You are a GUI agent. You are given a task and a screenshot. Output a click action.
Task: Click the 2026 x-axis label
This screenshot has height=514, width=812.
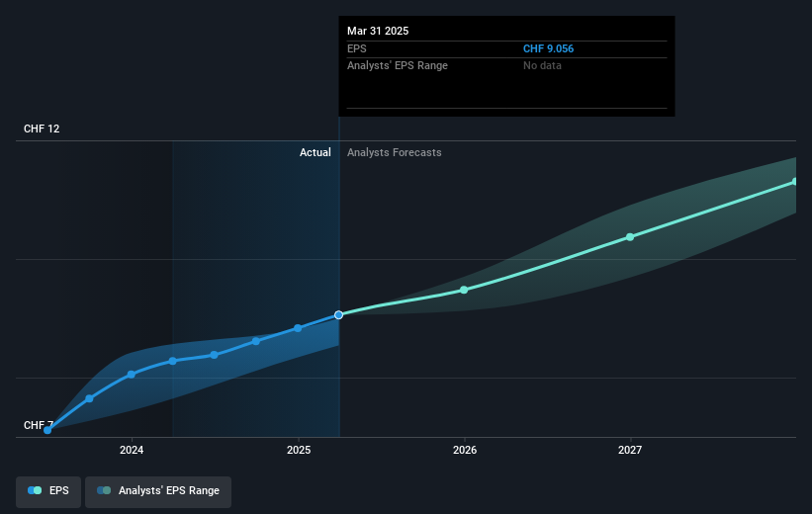click(465, 450)
